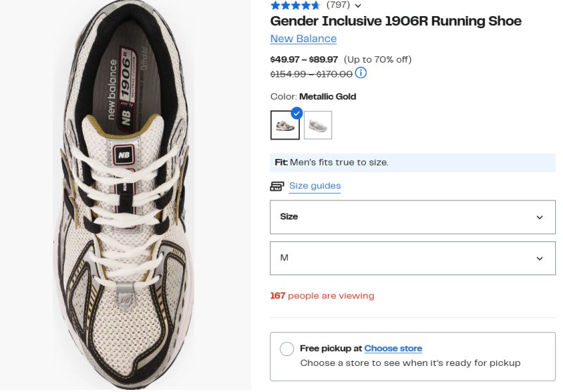The image size is (563, 392).
Task: Click the blue star rating icons
Action: pos(295,5)
